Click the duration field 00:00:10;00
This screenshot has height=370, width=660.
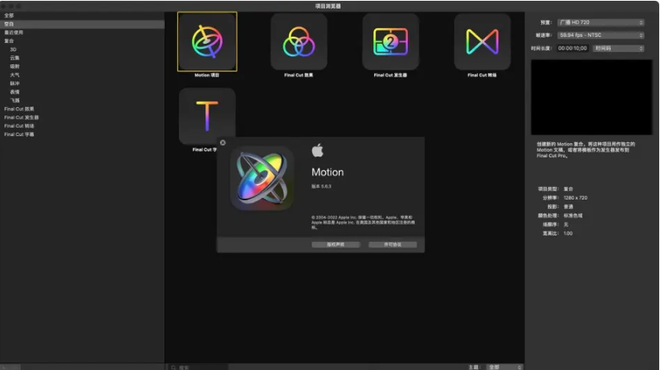572,48
